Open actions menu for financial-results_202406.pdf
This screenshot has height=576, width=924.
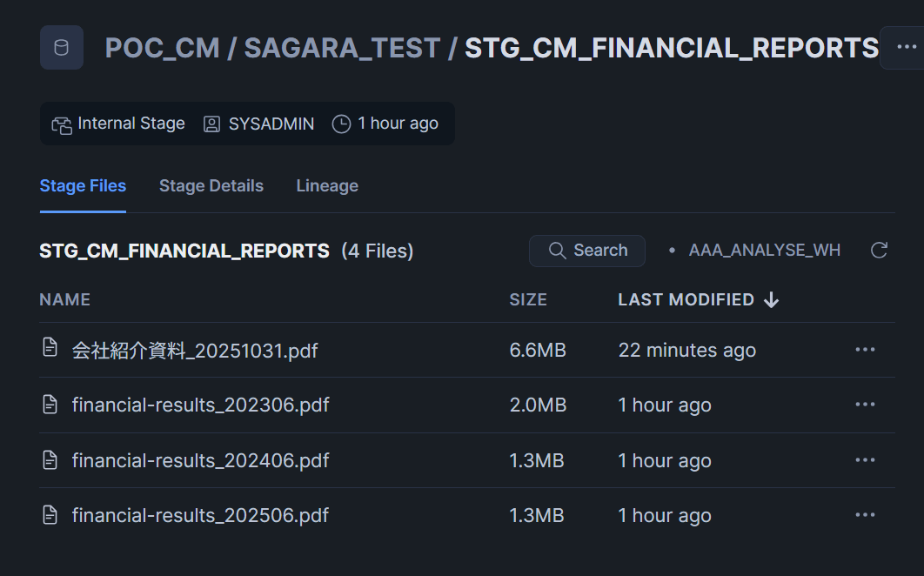point(865,460)
